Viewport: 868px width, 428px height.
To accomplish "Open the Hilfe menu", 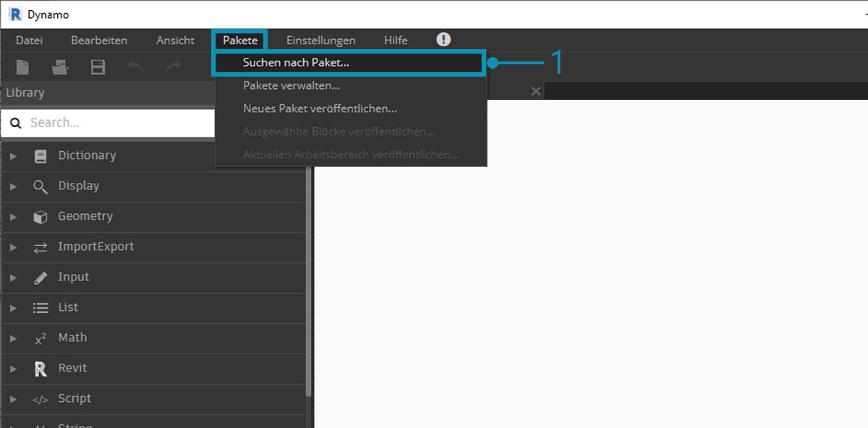I will tap(396, 40).
